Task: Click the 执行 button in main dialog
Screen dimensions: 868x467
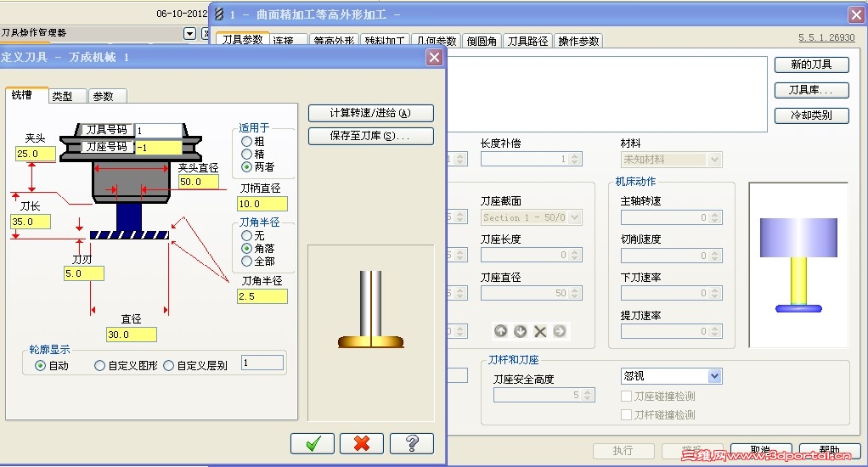Action: tap(623, 450)
